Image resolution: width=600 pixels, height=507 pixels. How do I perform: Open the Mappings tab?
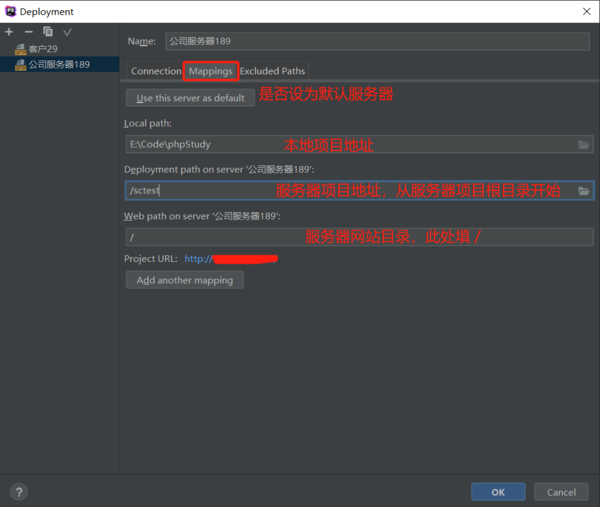click(211, 71)
